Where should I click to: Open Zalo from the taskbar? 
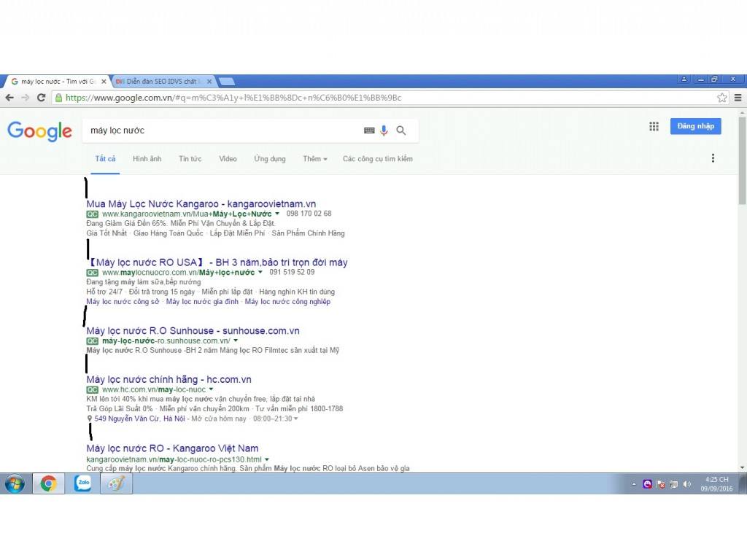[83, 483]
